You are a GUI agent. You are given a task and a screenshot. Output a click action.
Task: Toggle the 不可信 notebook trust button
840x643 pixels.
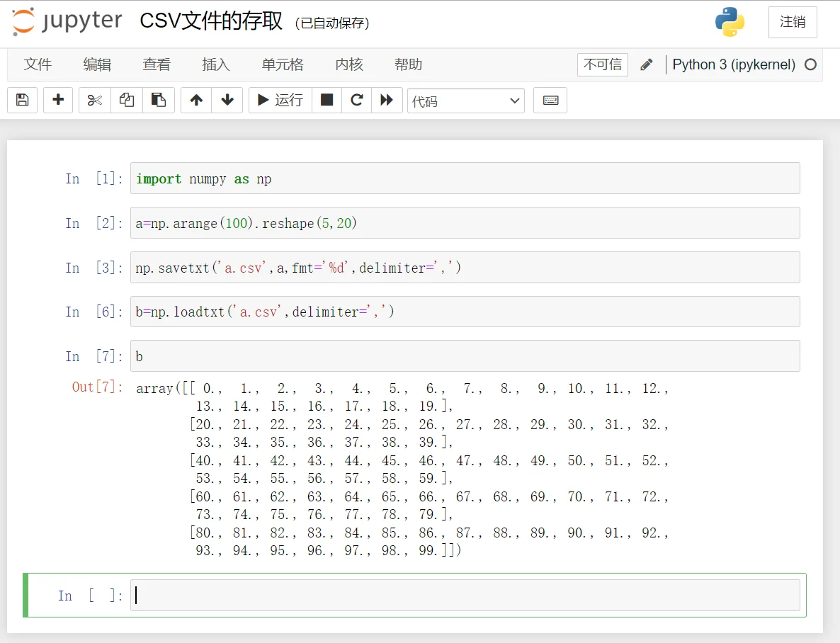coord(602,64)
